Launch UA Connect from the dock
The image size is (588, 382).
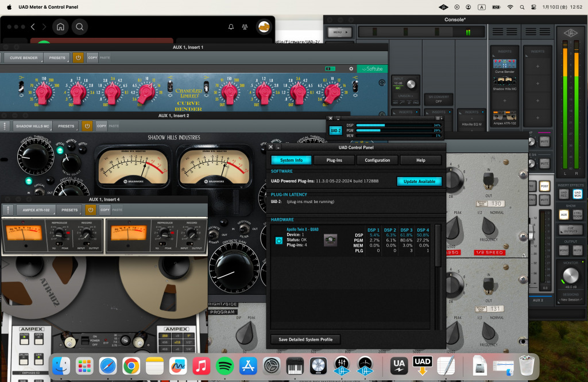tap(399, 365)
